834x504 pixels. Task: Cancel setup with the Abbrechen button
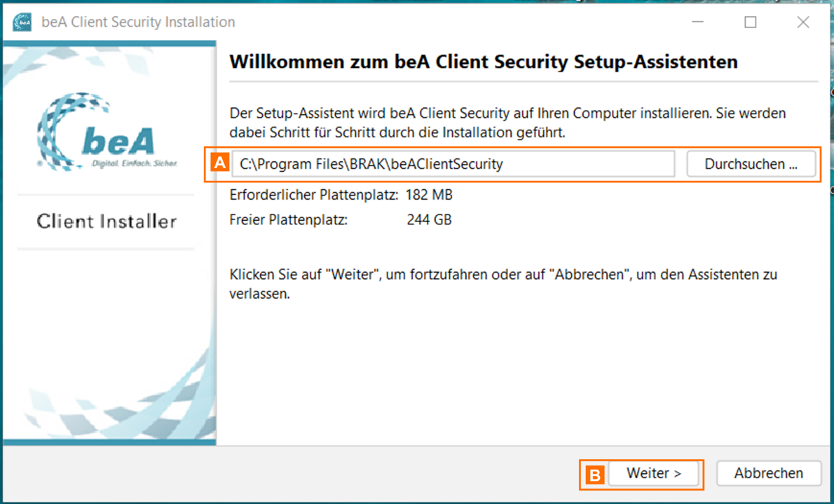coord(768,473)
